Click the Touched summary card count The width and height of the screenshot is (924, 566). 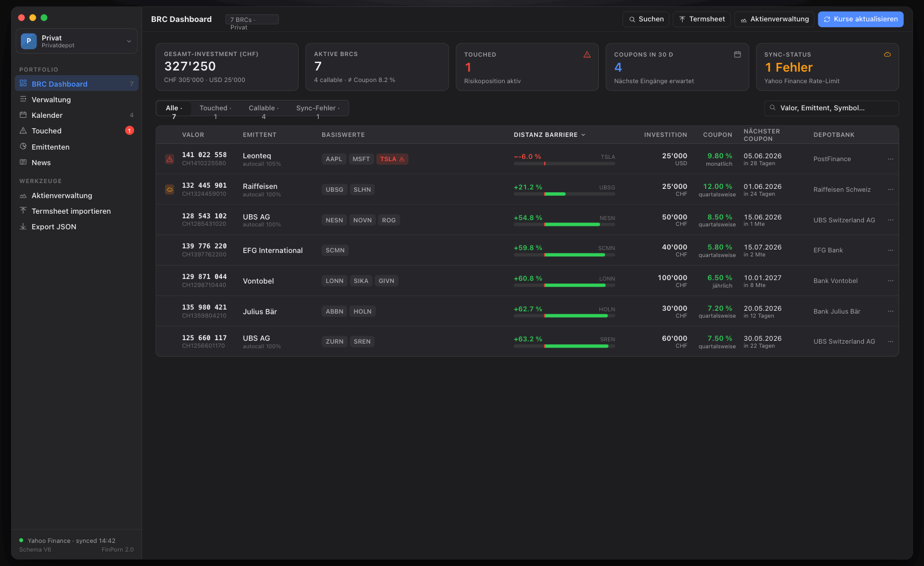tap(468, 68)
